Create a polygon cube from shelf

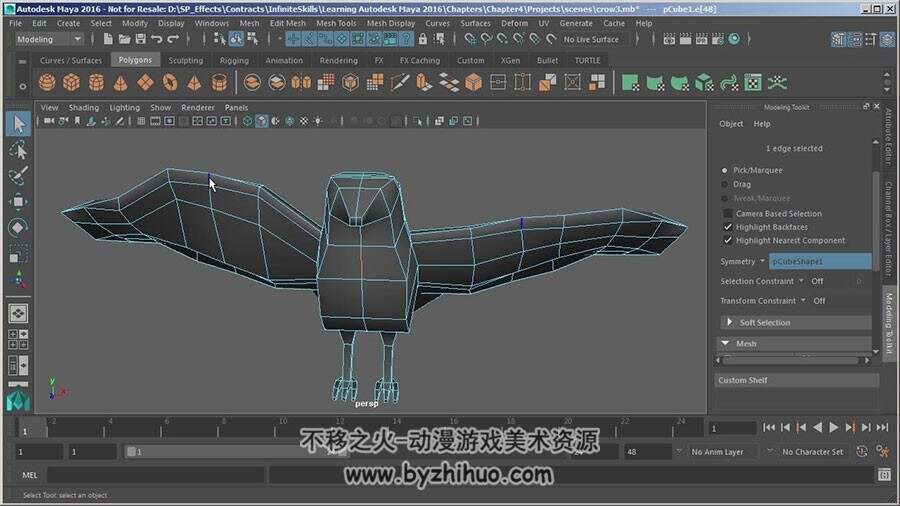71,83
